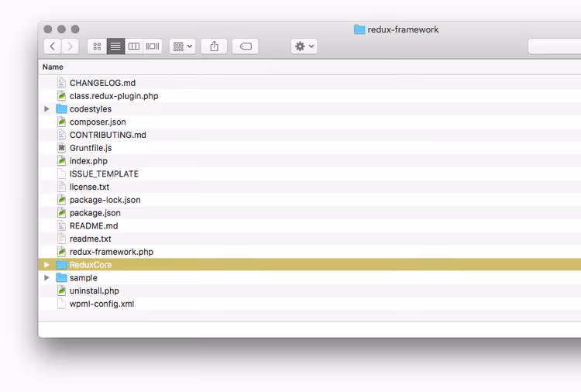This screenshot has width=581, height=392.
Task: Click the Finder search field
Action: pos(555,46)
